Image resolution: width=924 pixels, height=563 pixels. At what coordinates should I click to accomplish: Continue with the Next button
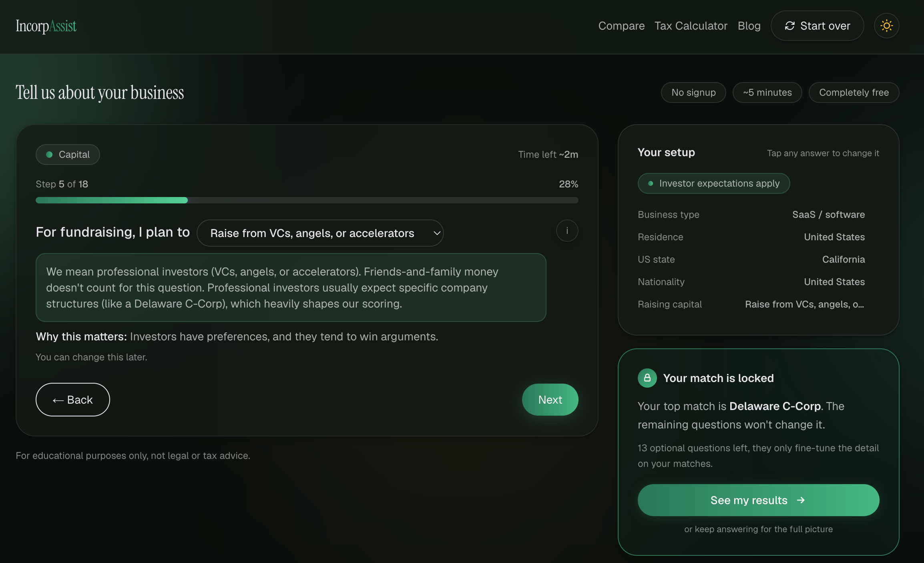pyautogui.click(x=550, y=400)
